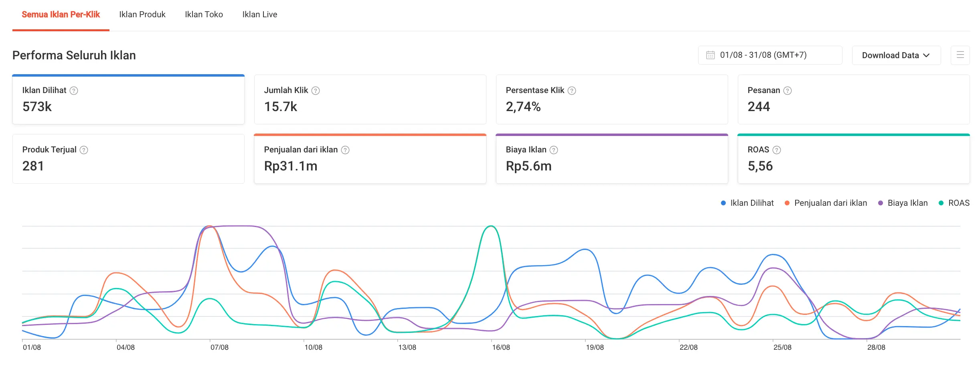The image size is (980, 369).
Task: Open the Persentase Klik info tooltip icon
Action: [x=572, y=91]
